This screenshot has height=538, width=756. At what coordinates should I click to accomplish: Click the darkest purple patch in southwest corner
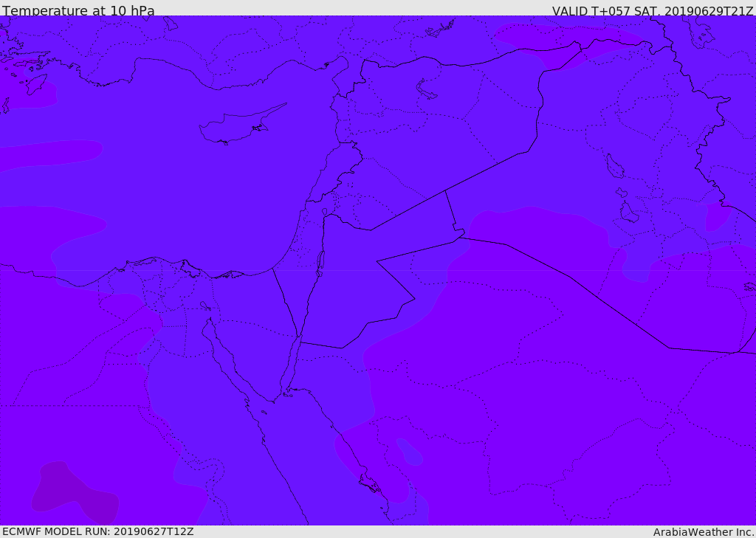tap(74, 494)
